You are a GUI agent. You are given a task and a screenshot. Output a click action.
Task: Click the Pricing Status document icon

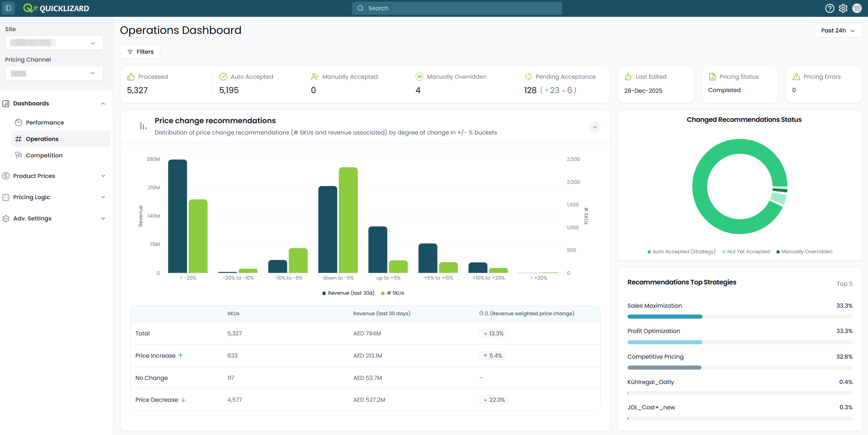(x=712, y=77)
